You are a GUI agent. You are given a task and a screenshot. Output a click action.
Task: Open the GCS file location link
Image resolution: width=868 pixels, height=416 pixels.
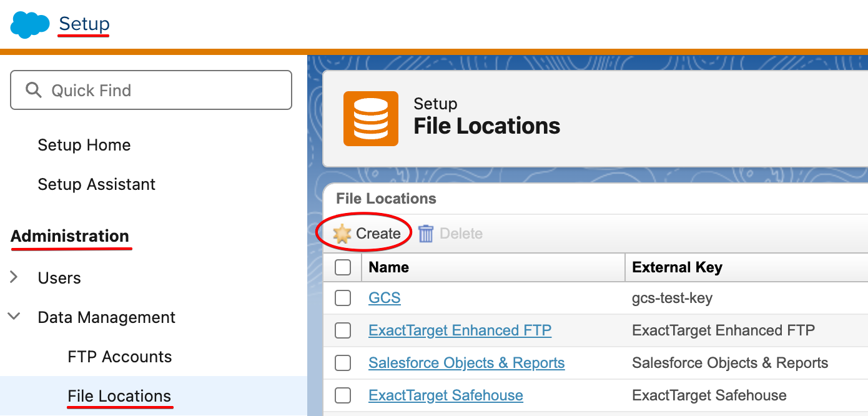click(384, 298)
